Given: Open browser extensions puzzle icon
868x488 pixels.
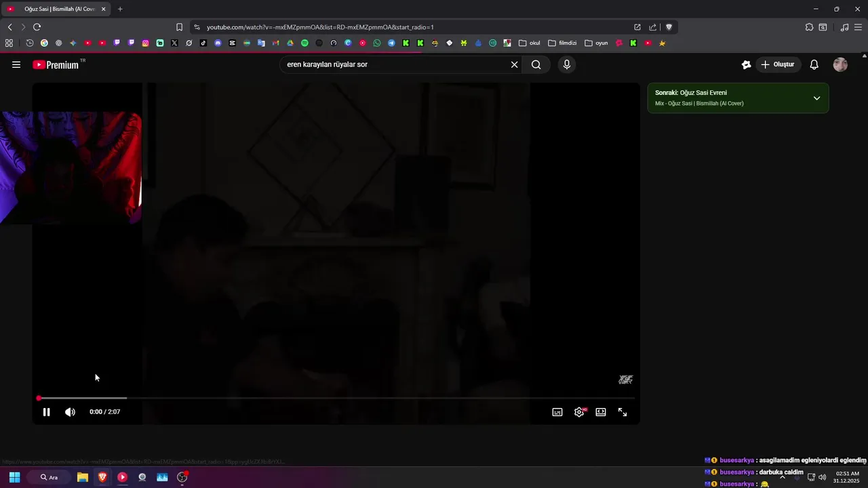Looking at the screenshot, I should coord(809,27).
